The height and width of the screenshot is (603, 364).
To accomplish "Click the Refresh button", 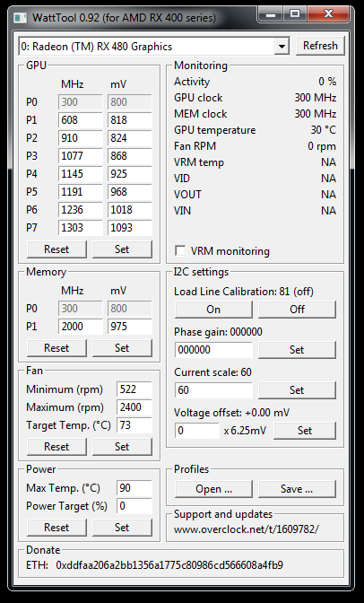I will [x=320, y=46].
